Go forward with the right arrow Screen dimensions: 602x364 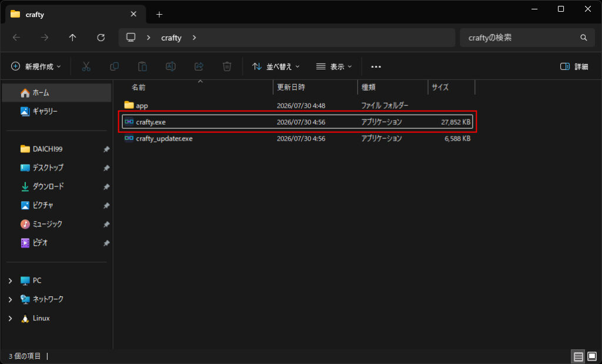(x=45, y=38)
